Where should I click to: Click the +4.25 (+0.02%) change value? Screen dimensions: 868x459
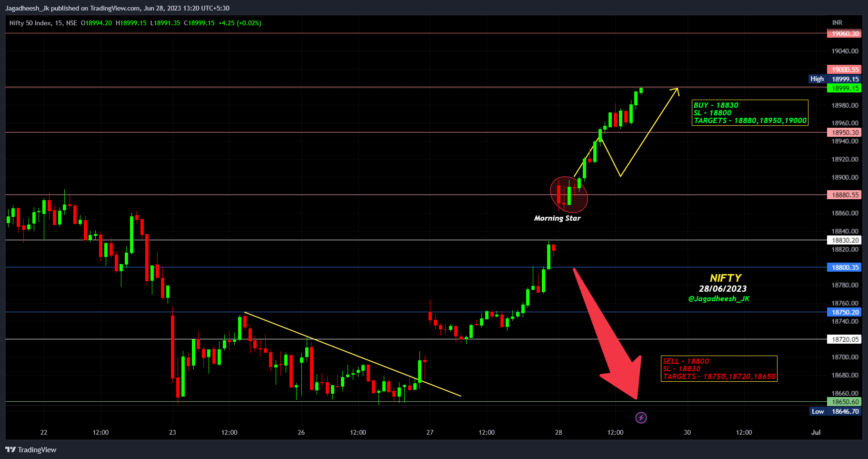point(239,23)
